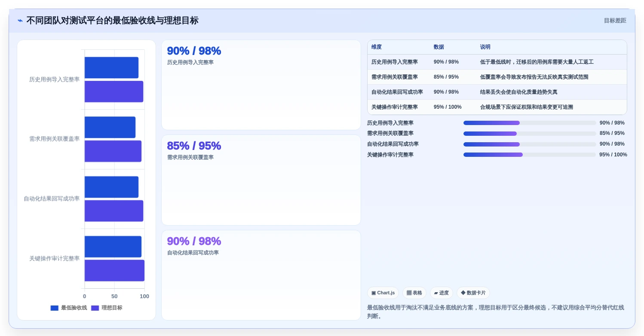Click the 维度 table column header
Viewport: 644px width, 336px height.
[377, 47]
